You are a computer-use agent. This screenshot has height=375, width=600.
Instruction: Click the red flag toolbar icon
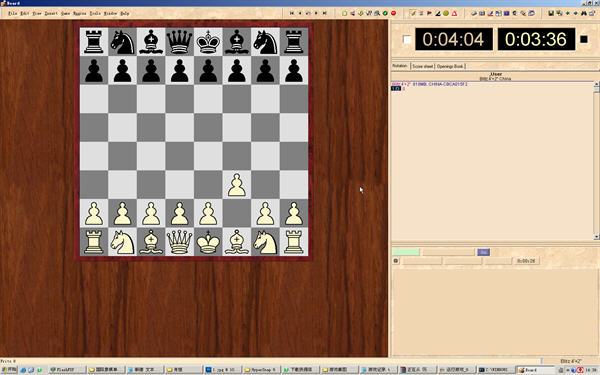429,13
